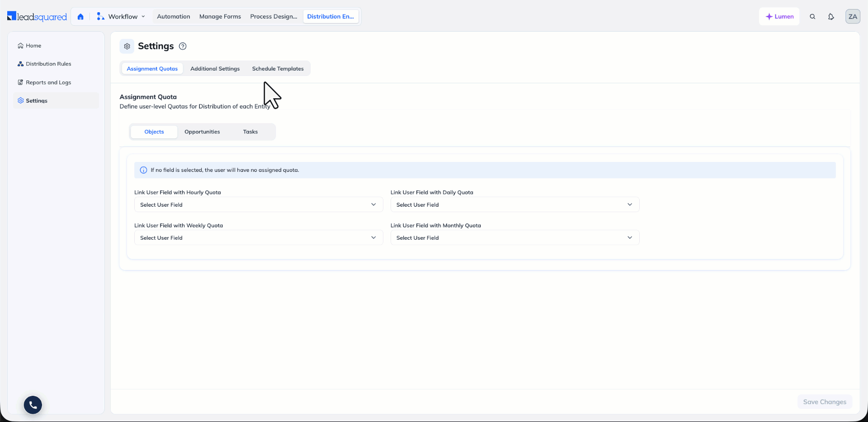Click the LeadSquared logo

tap(37, 17)
